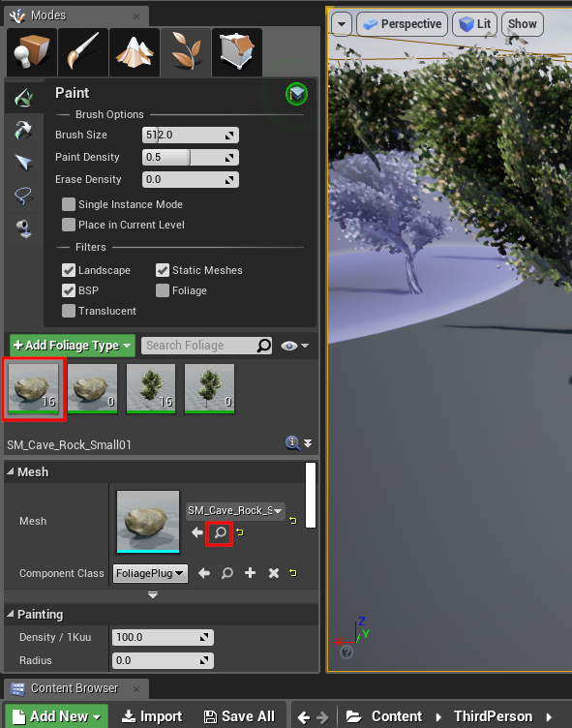The width and height of the screenshot is (572, 728).
Task: Enable Place in Current Level checkbox
Action: pos(69,225)
